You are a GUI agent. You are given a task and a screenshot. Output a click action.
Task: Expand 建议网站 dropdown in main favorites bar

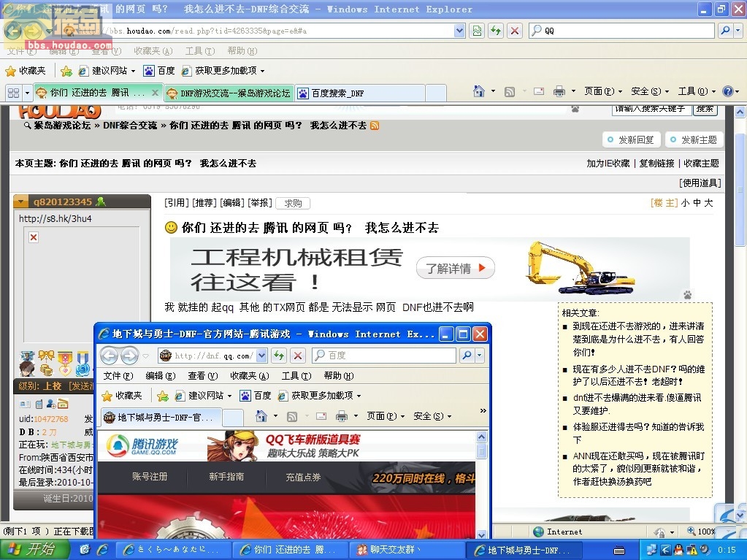pyautogui.click(x=134, y=72)
